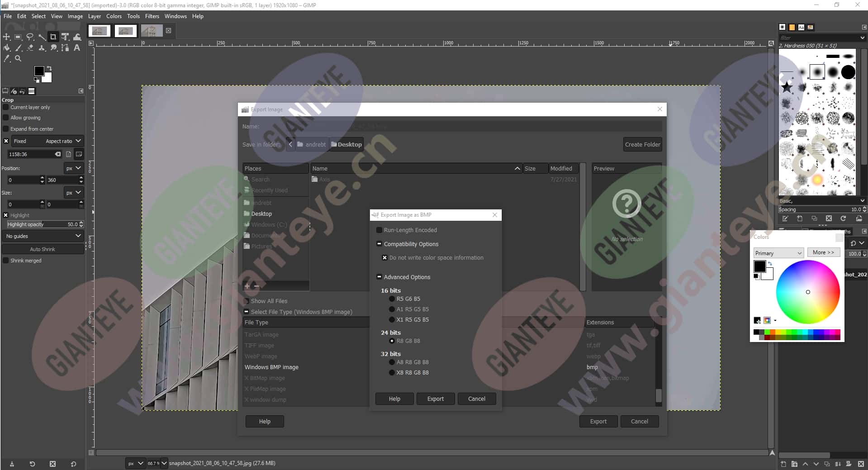868x470 pixels.
Task: Reset tool options to defaults
Action: (x=73, y=464)
